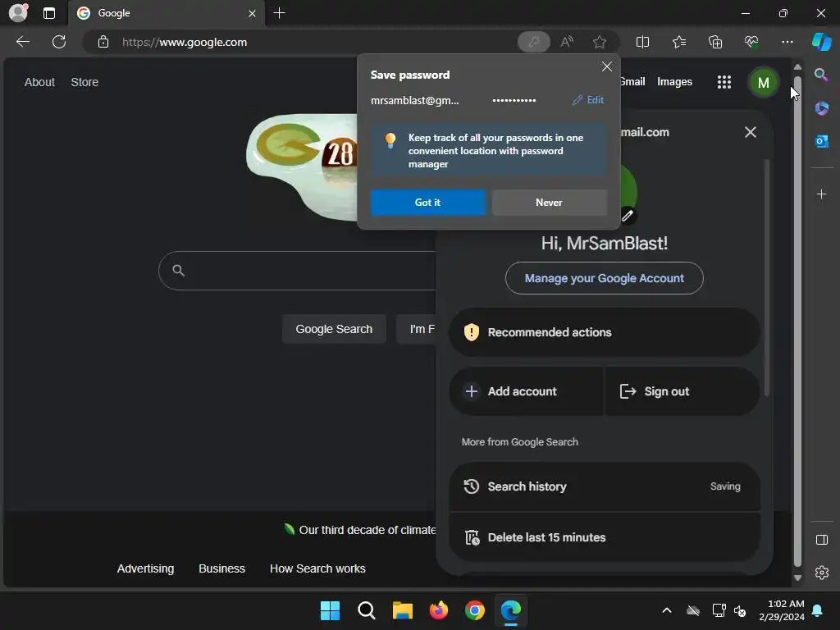Open the Images link
840x630 pixels.
pos(674,82)
